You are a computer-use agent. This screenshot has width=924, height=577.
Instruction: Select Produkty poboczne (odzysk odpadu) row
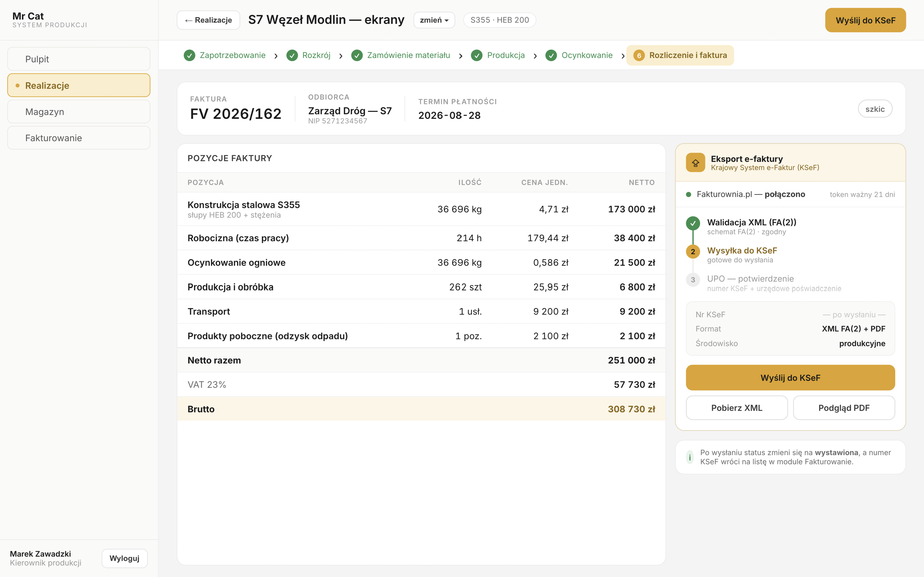(x=421, y=336)
